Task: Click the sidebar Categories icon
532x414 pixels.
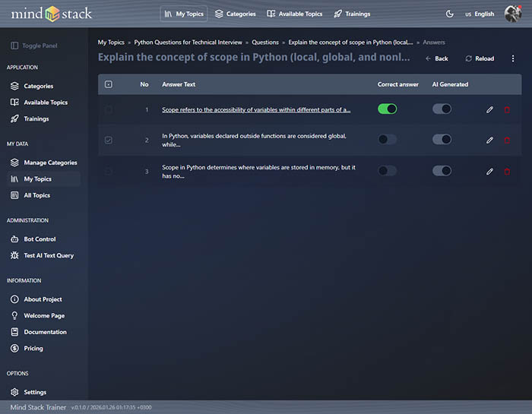Action: click(14, 86)
